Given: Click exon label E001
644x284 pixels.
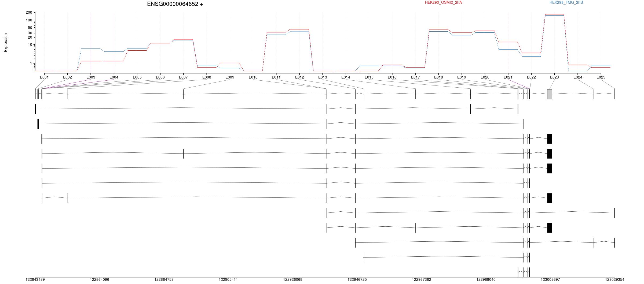Looking at the screenshot, I should (x=44, y=77).
